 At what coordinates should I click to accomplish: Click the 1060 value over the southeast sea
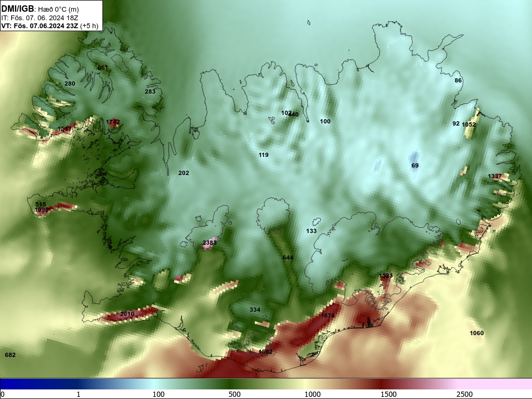[477, 333]
